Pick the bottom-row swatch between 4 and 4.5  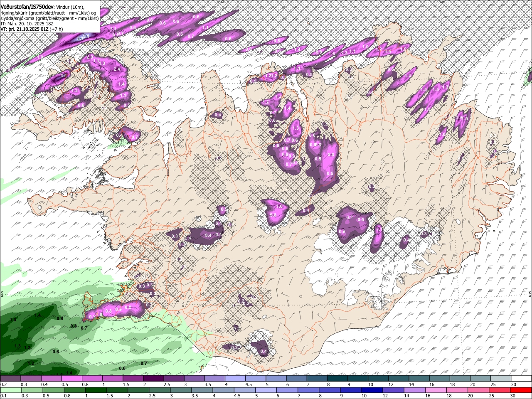[x=224, y=390]
